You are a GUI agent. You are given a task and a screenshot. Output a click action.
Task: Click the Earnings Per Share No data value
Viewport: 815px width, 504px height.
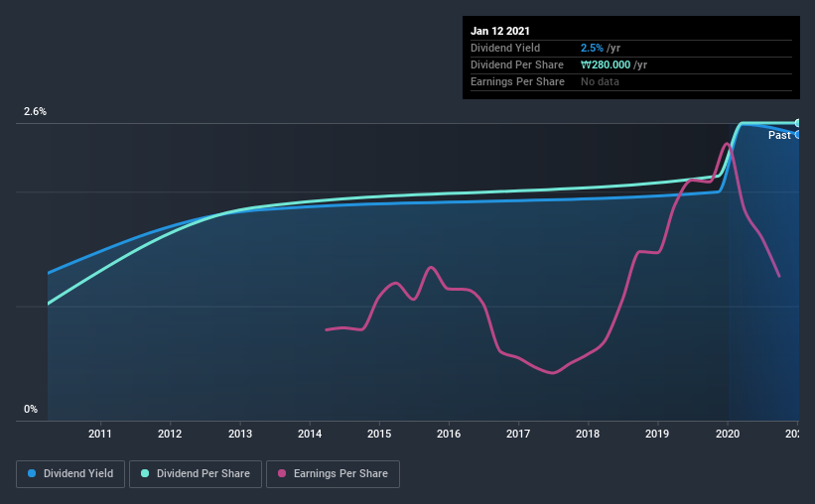pos(600,81)
